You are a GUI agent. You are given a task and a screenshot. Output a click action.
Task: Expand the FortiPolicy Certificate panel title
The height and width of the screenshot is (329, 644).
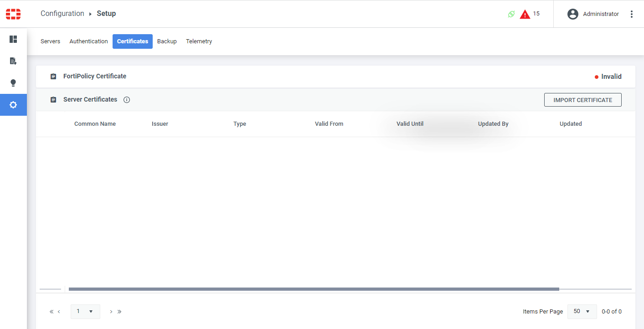tap(95, 76)
